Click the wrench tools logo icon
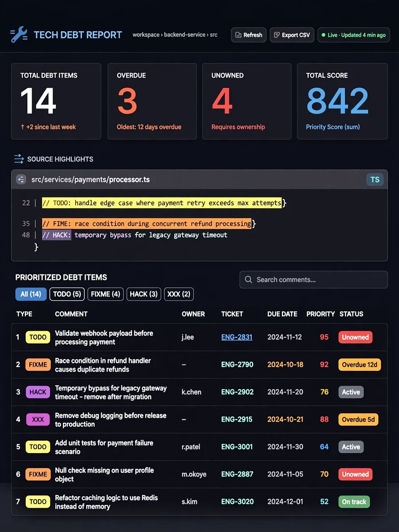Image resolution: width=399 pixels, height=532 pixels. pyautogui.click(x=19, y=35)
